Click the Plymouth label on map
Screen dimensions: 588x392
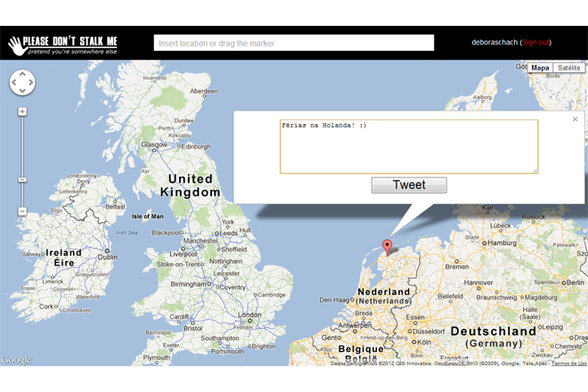click(156, 357)
